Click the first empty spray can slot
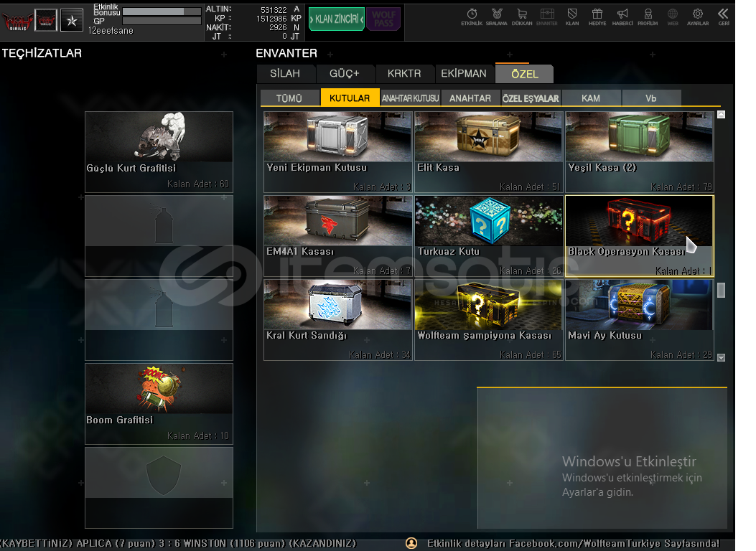Screen dimensions: 756x551 (159, 236)
